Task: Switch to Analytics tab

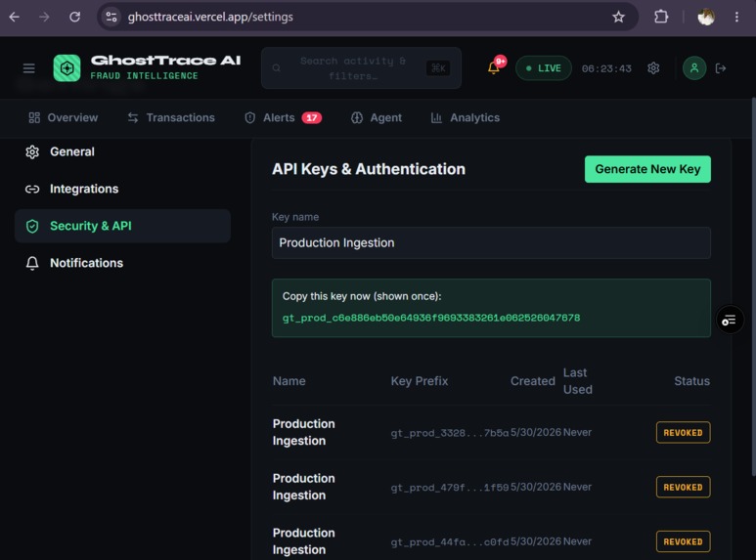Action: click(x=466, y=117)
